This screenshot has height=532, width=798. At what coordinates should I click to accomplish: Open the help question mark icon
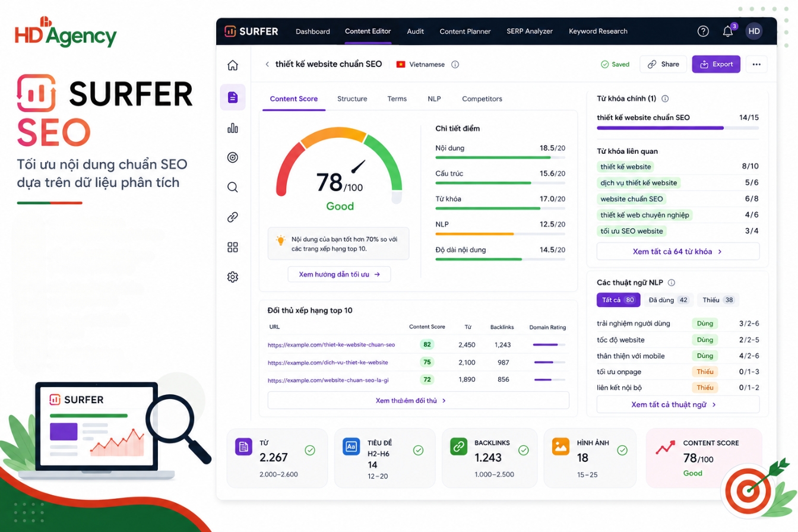pyautogui.click(x=703, y=31)
